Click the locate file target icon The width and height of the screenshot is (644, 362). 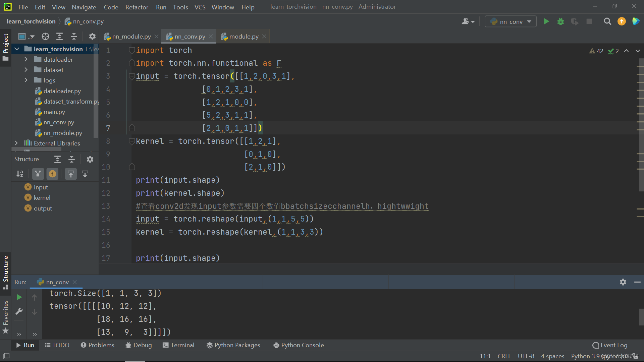(45, 37)
